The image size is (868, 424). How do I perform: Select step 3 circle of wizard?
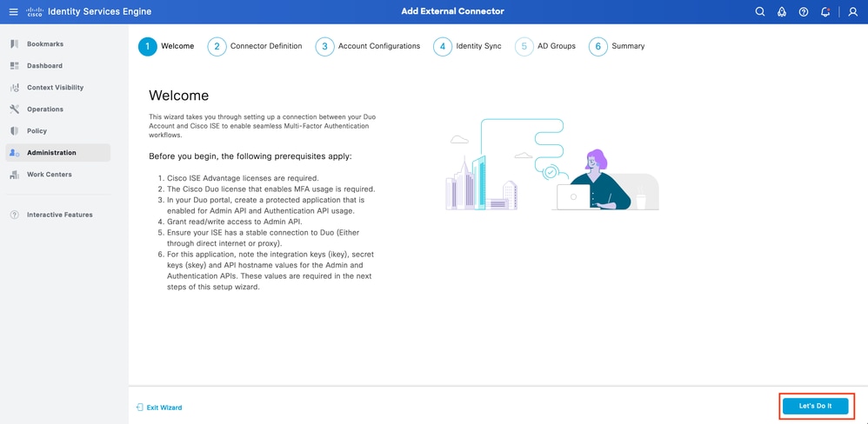(325, 46)
